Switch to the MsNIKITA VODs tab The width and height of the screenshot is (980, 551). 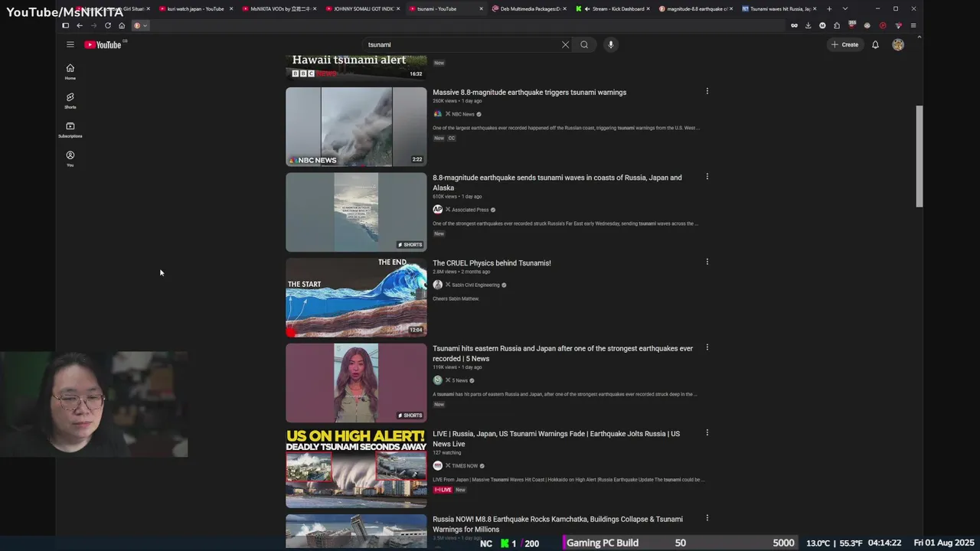[277, 8]
